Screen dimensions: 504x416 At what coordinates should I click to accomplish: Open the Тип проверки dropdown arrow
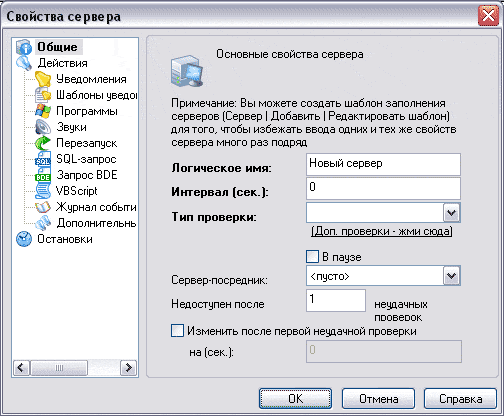pos(452,212)
